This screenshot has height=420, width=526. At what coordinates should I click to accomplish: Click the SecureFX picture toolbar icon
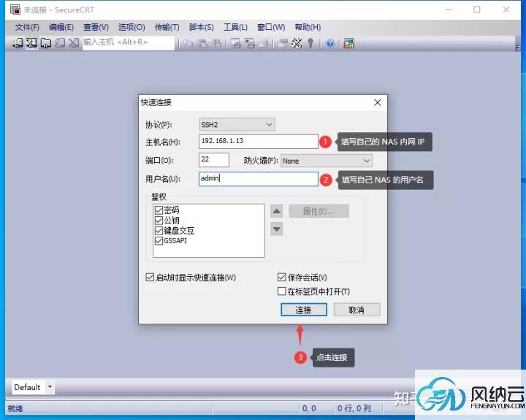349,43
